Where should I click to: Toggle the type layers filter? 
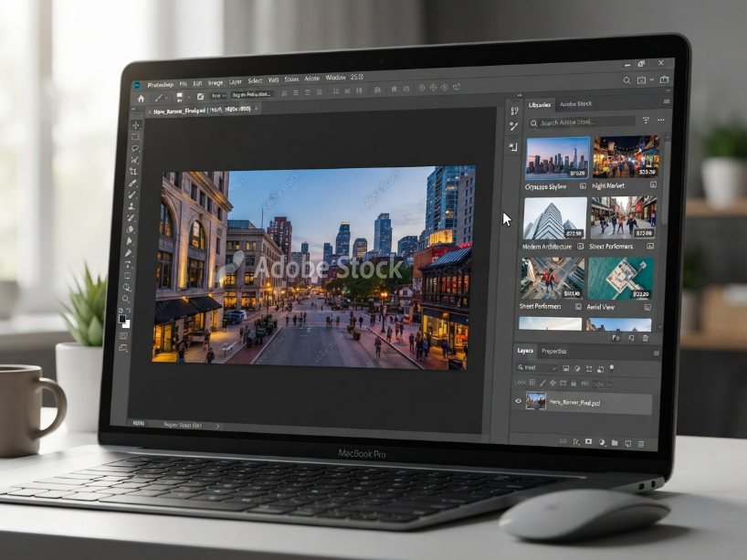(589, 368)
